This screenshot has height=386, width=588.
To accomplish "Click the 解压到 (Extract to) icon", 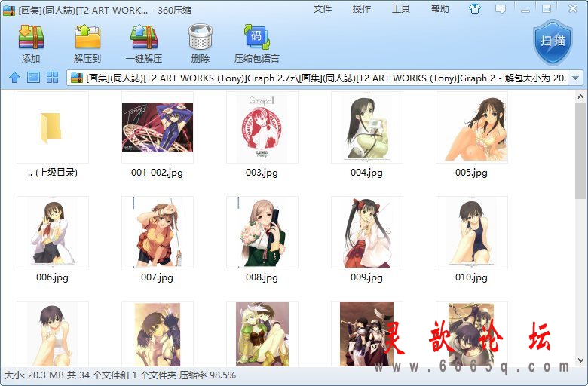I will [87, 37].
